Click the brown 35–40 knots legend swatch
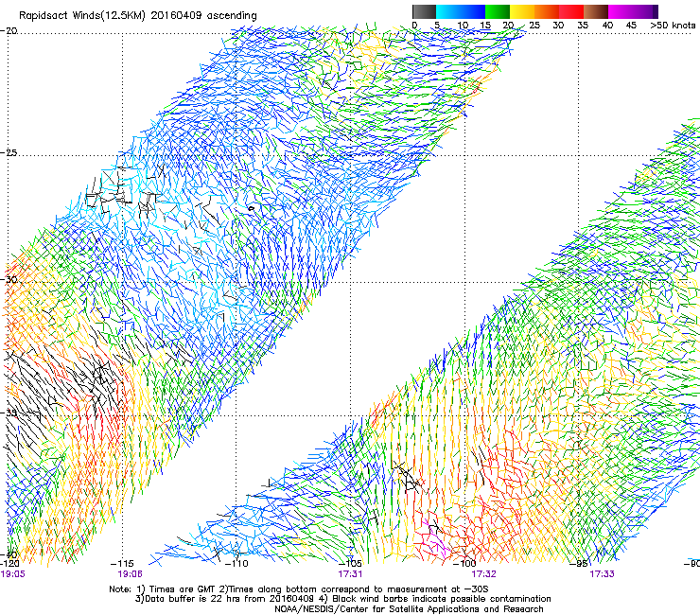The image size is (700, 615). coord(596,11)
